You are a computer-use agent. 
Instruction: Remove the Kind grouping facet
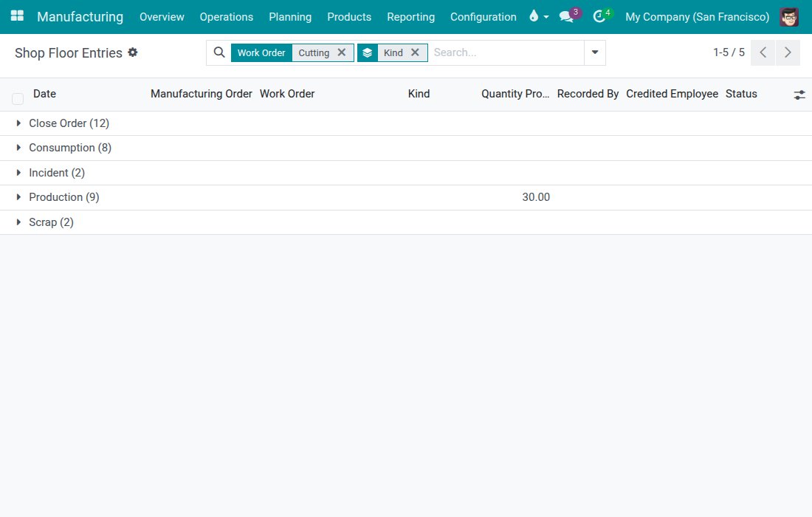(415, 52)
